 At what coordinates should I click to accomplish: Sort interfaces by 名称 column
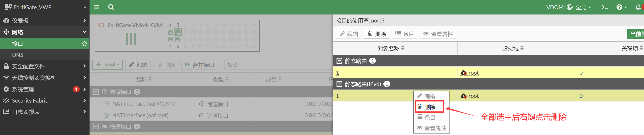(x=144, y=79)
